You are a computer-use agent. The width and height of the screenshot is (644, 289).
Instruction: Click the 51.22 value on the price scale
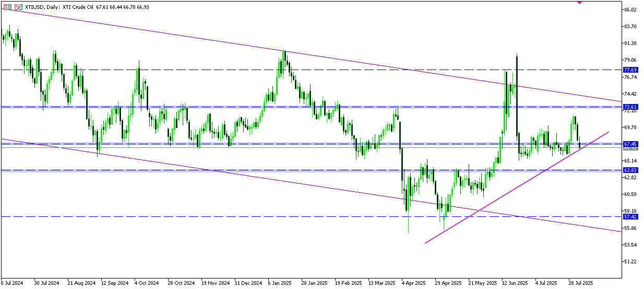tap(630, 261)
